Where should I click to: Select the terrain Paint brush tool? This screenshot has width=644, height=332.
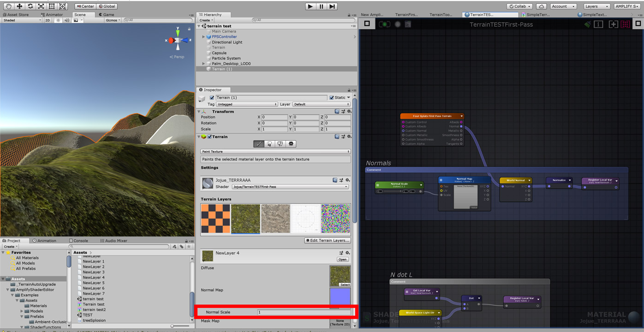[259, 144]
